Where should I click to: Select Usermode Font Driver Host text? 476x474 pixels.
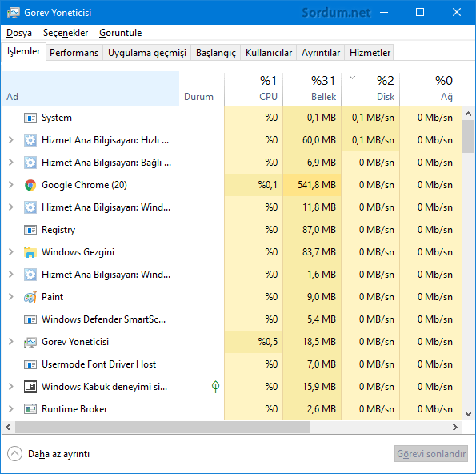98,364
